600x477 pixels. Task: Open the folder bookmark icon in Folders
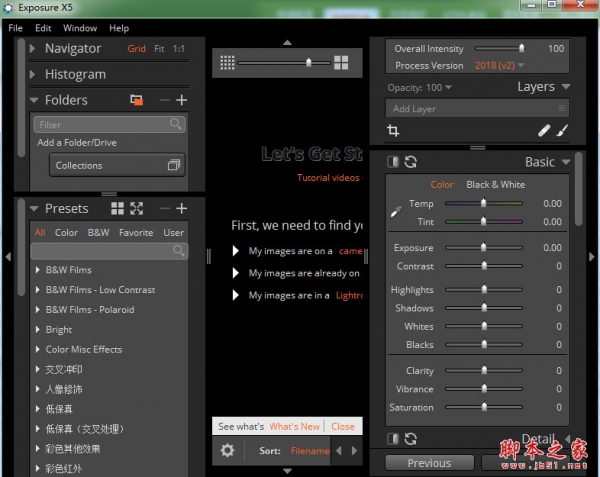[x=137, y=100]
